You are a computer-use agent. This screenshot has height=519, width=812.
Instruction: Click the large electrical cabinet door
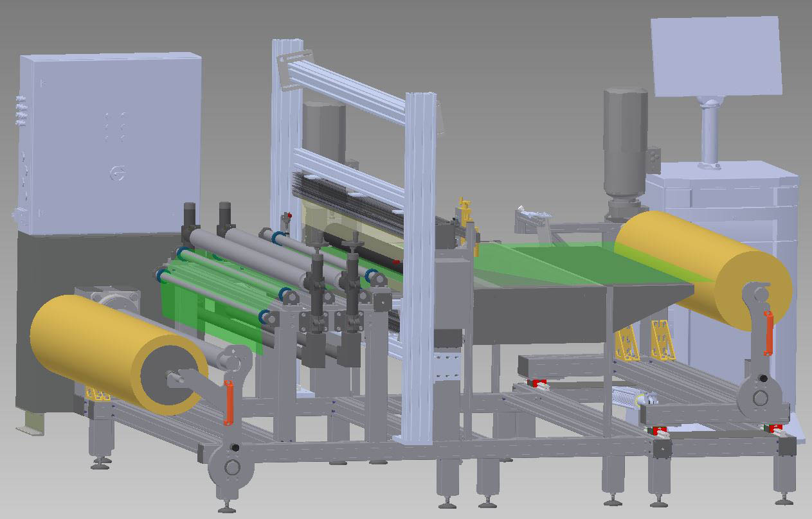pos(109,141)
